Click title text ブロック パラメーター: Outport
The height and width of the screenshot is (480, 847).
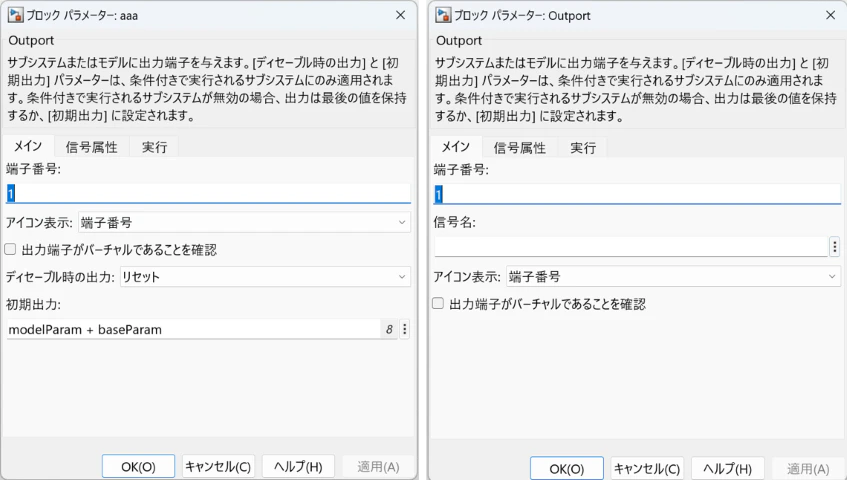click(522, 16)
